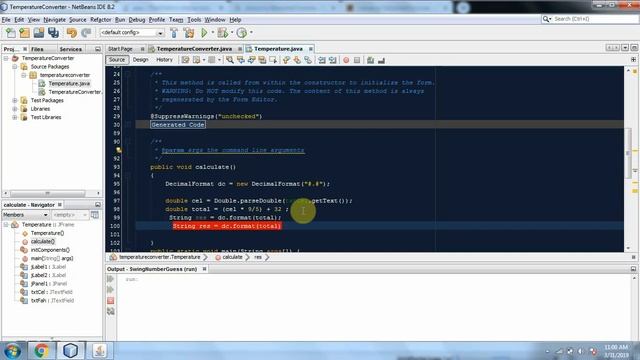
Task: Switch to History view
Action: tap(164, 60)
